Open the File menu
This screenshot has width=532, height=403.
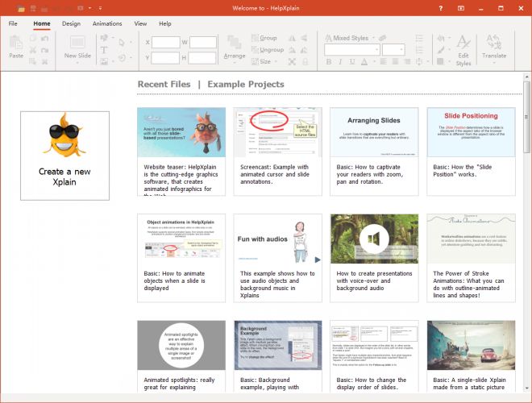click(x=13, y=23)
